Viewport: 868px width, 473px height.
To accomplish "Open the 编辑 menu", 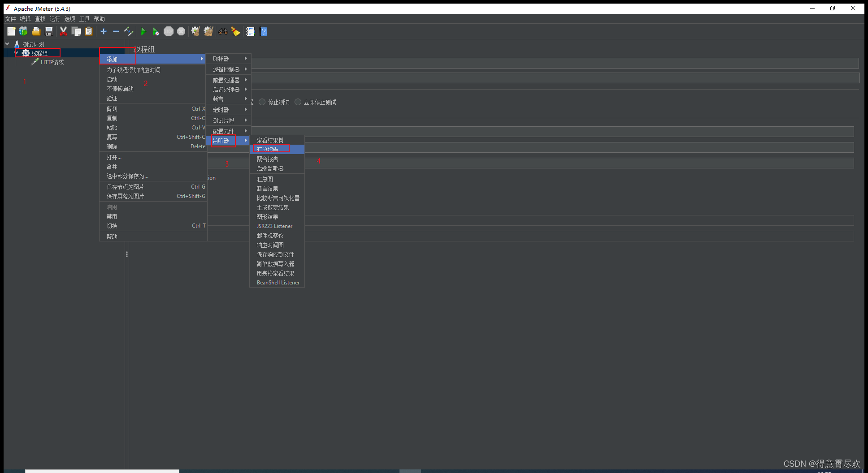I will point(25,19).
